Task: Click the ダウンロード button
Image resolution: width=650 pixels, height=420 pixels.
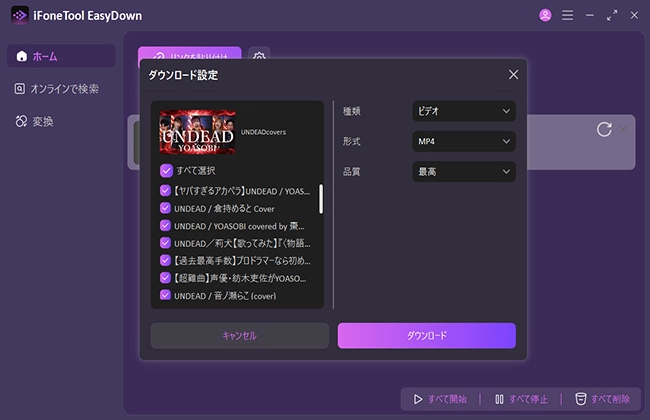Action: [427, 335]
